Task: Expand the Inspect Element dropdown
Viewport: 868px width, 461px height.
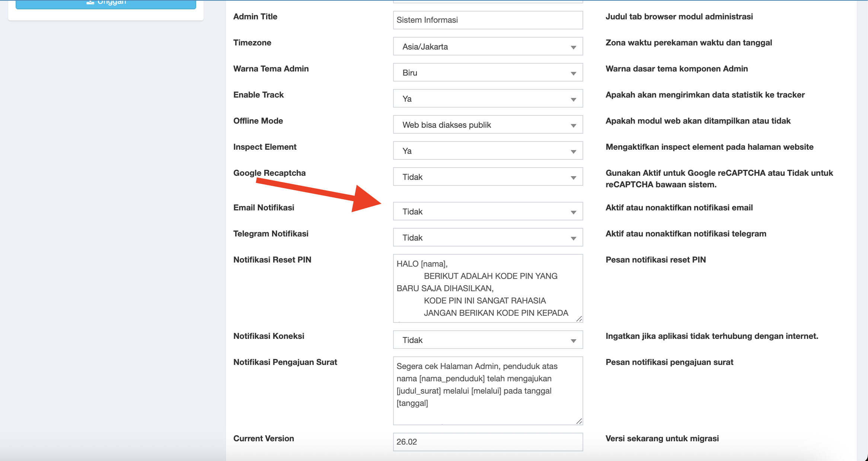Action: click(x=488, y=151)
